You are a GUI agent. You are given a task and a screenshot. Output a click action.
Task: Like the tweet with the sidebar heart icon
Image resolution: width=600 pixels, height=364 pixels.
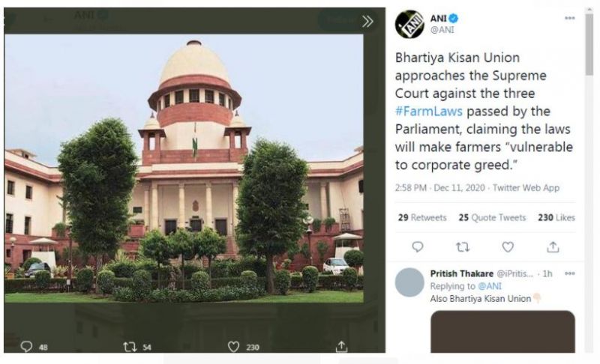pyautogui.click(x=508, y=247)
